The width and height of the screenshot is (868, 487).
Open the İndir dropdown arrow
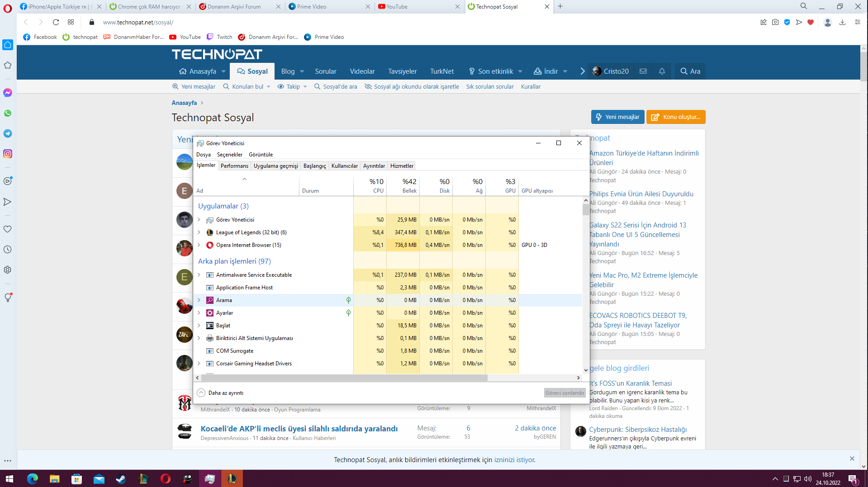click(x=565, y=71)
